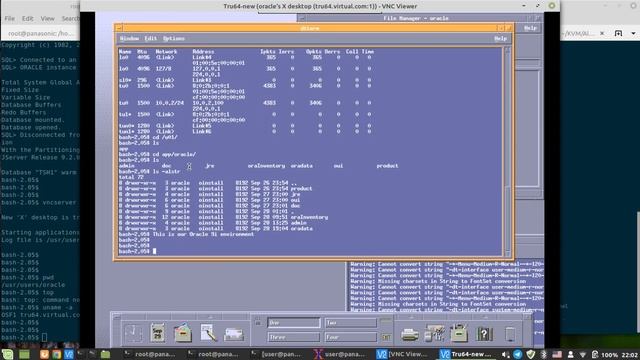Click the US flag keyboard layout icon
The width and height of the screenshot is (640, 360).
pyautogui.click(x=557, y=354)
